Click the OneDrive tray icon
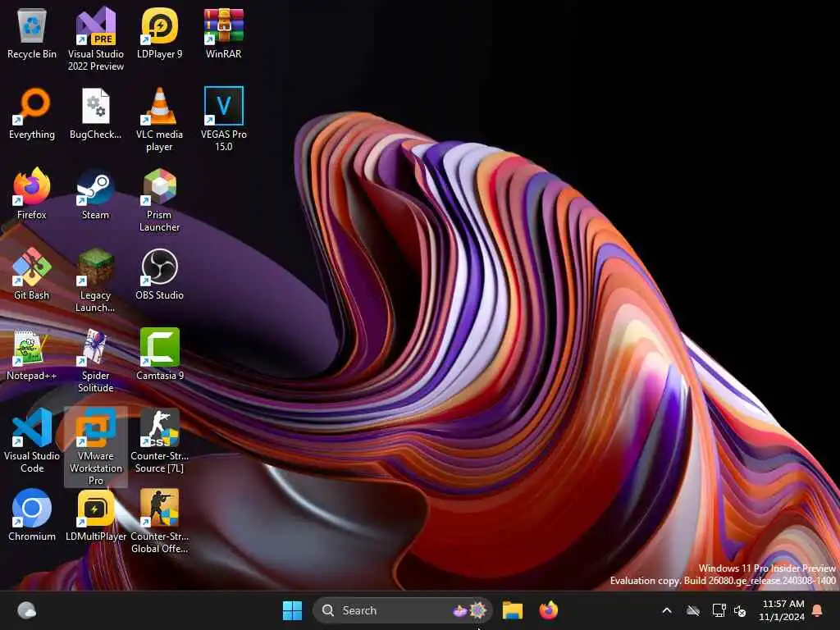 tap(693, 610)
